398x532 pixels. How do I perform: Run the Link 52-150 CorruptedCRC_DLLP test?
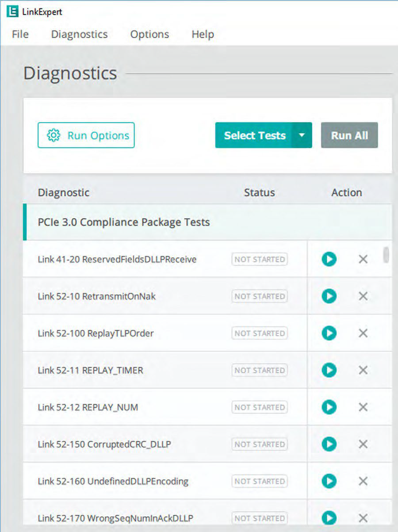pyautogui.click(x=329, y=444)
